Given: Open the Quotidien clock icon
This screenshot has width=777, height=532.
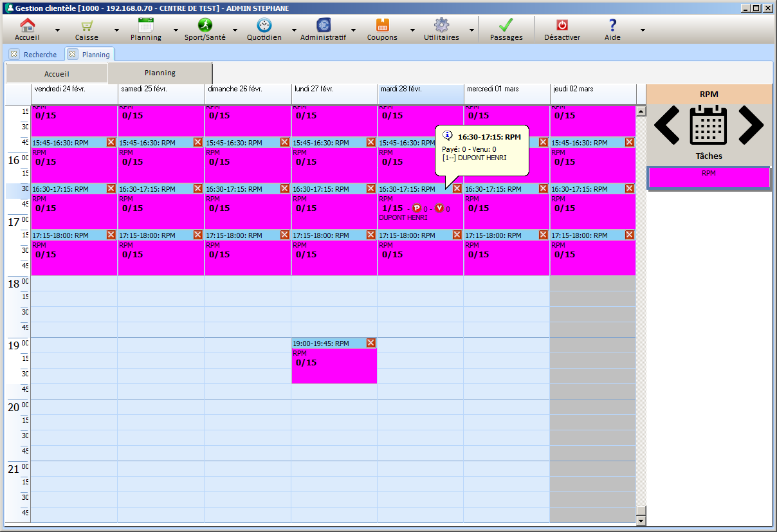Looking at the screenshot, I should point(264,26).
